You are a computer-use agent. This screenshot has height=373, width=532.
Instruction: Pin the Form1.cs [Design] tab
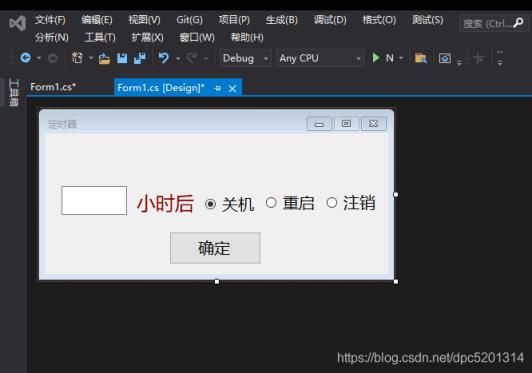click(218, 88)
